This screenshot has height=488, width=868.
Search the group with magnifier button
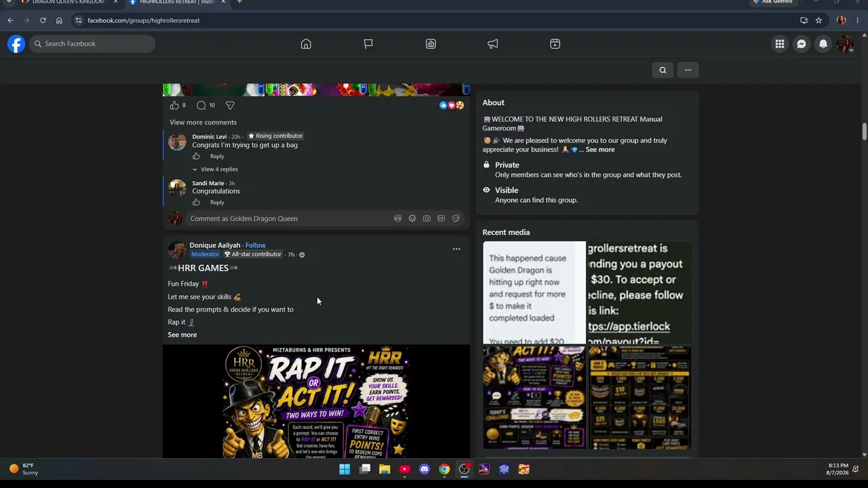click(x=663, y=70)
